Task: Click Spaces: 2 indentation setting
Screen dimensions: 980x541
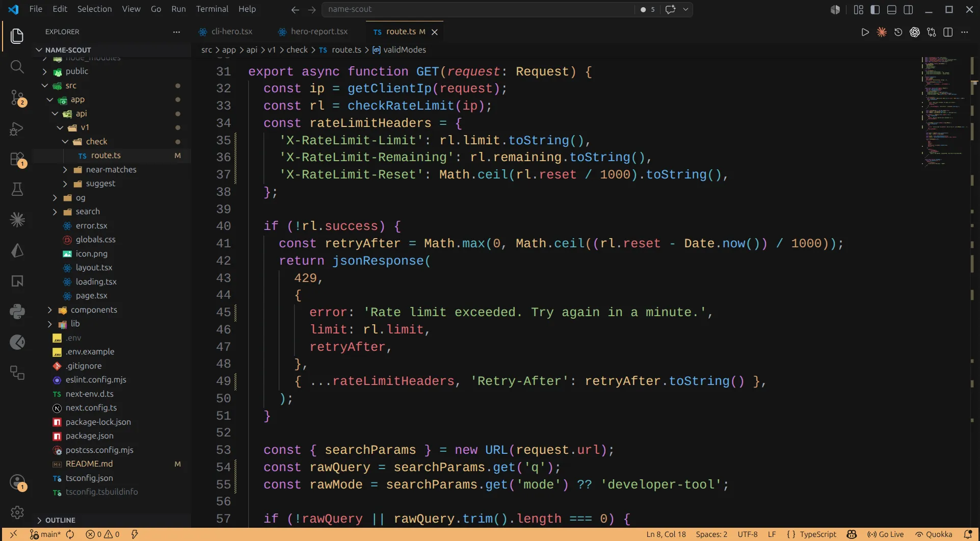Action: 711,534
